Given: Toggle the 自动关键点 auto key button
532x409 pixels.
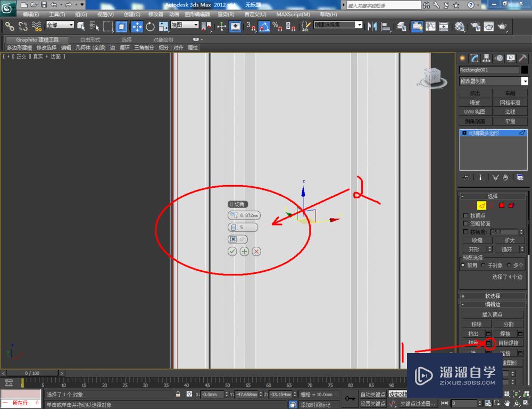Looking at the screenshot, I should 373,394.
